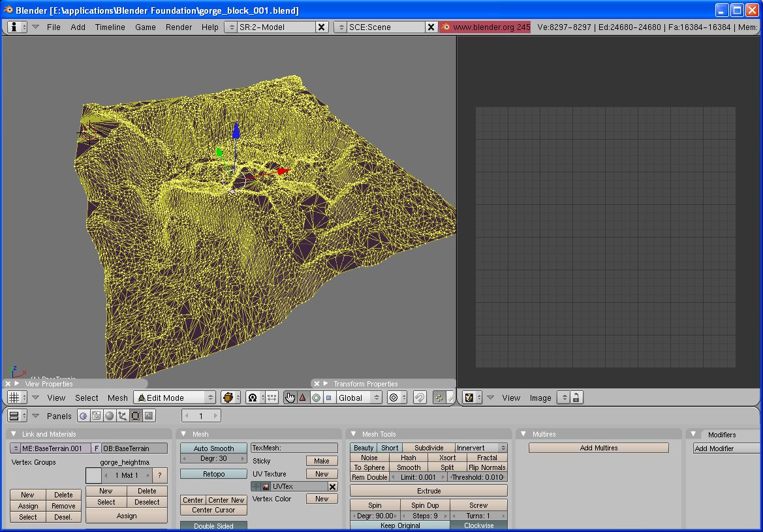Select the scale manipulator square icon
Image resolution: width=763 pixels, height=532 pixels.
click(x=328, y=398)
